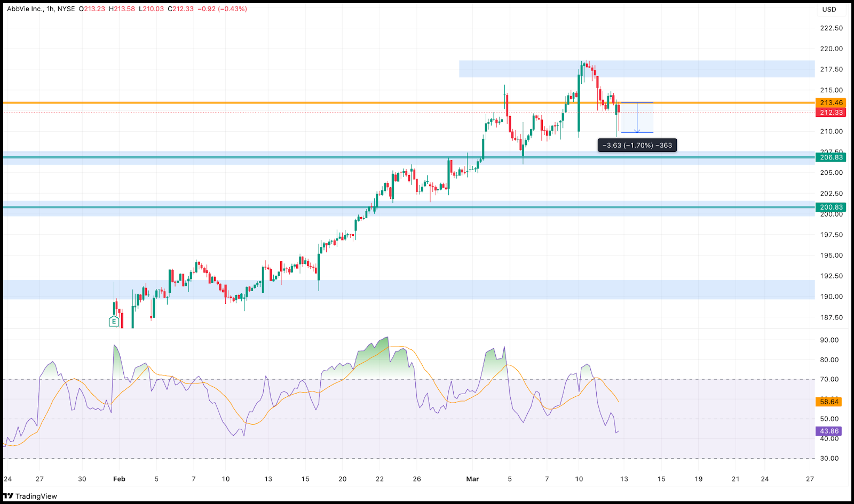Click the 210.00 price scale label
The image size is (854, 504).
[831, 131]
